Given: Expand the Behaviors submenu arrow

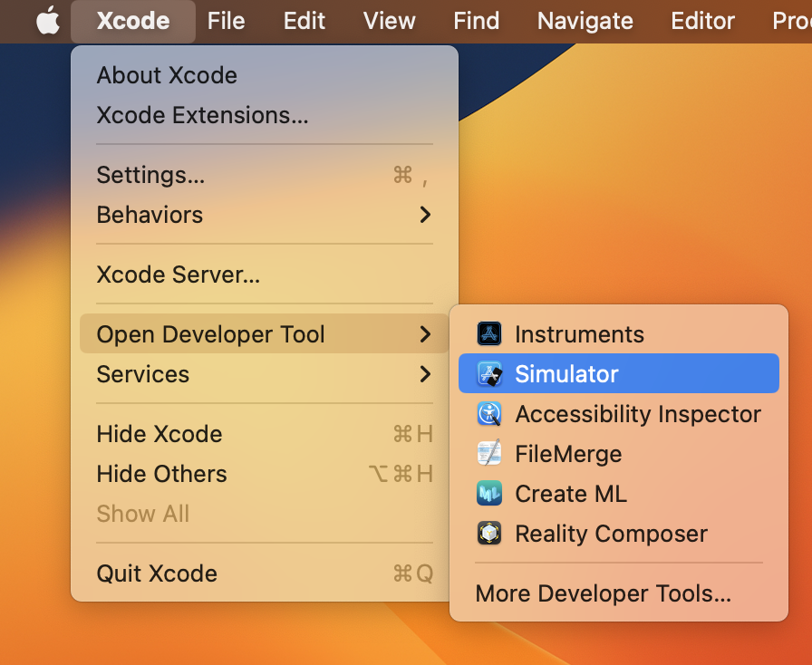Looking at the screenshot, I should pos(425,215).
